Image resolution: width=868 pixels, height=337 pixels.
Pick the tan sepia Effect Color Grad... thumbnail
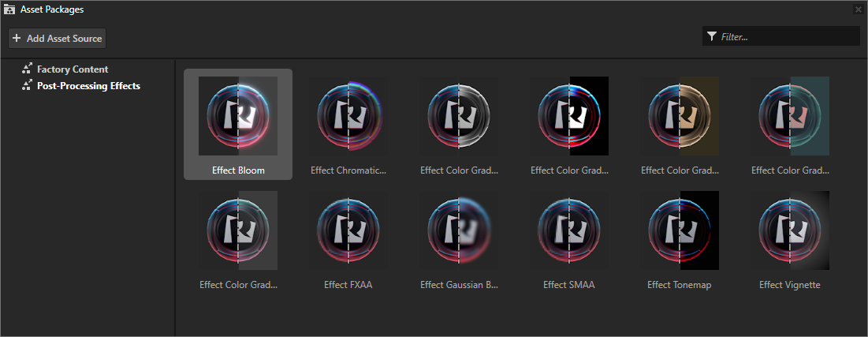tap(680, 116)
